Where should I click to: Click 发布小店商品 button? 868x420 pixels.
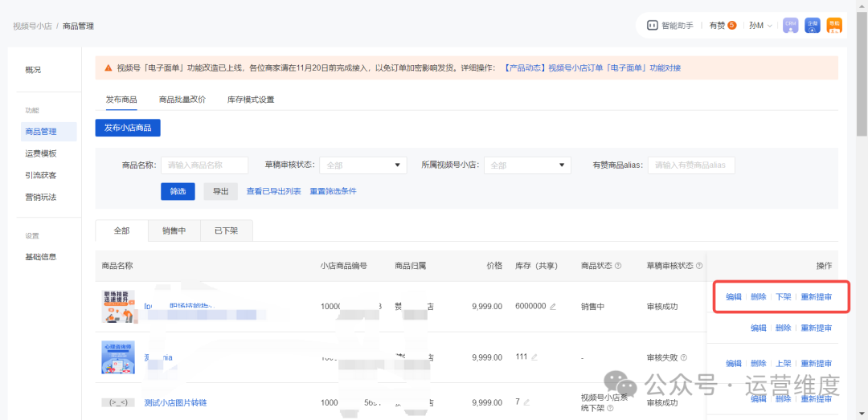pos(128,127)
